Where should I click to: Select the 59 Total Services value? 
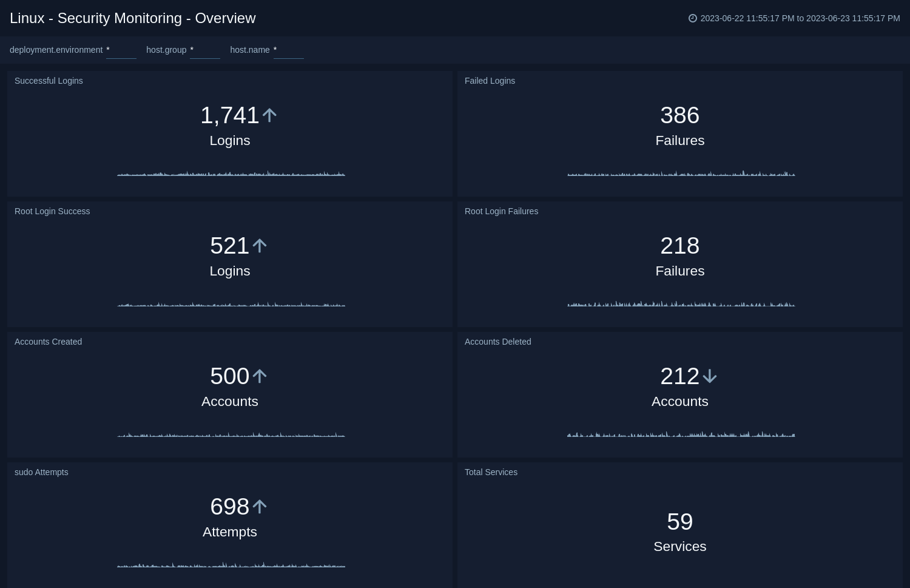[x=680, y=522]
